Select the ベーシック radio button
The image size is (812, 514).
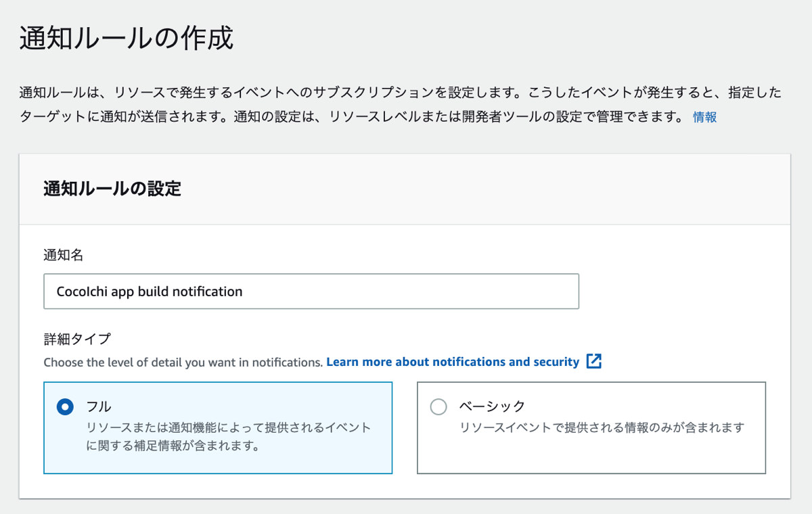point(438,406)
